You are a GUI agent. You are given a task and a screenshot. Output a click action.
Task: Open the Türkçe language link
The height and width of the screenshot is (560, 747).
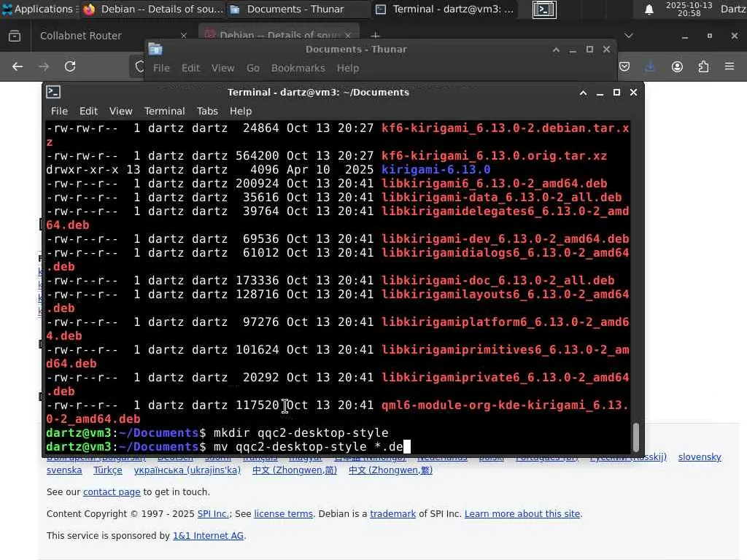point(108,470)
